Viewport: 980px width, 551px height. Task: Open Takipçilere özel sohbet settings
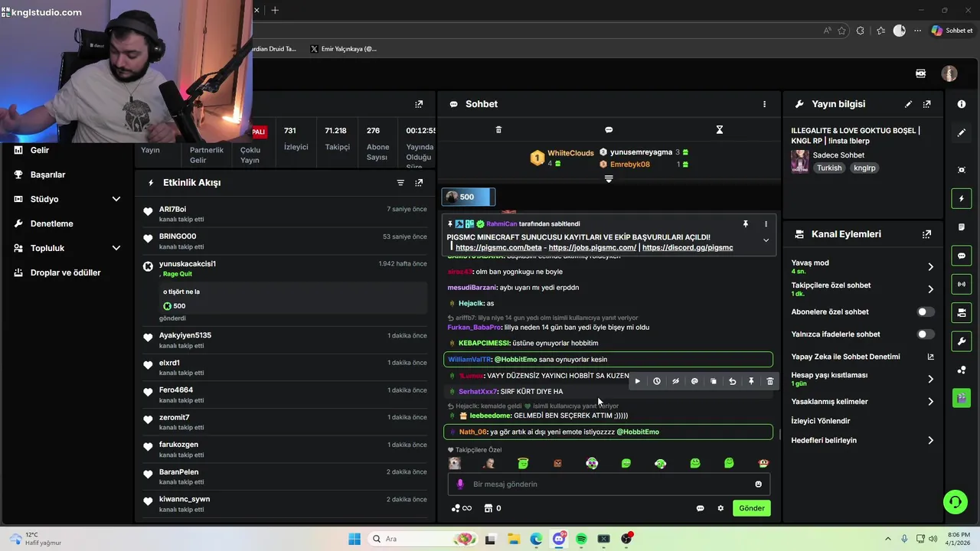pyautogui.click(x=863, y=289)
